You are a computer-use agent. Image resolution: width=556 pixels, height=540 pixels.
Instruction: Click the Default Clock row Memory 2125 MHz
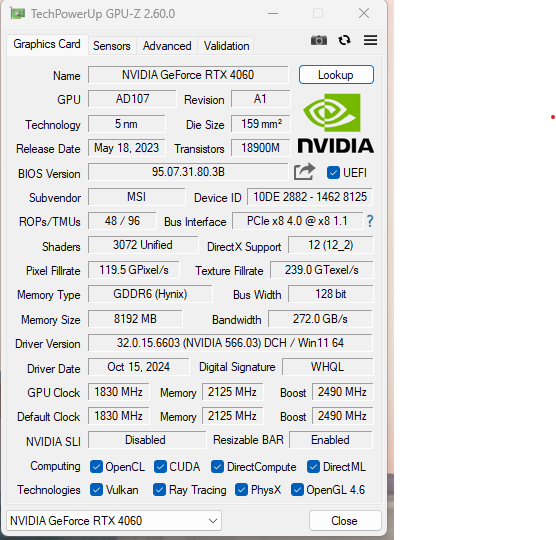tap(233, 416)
